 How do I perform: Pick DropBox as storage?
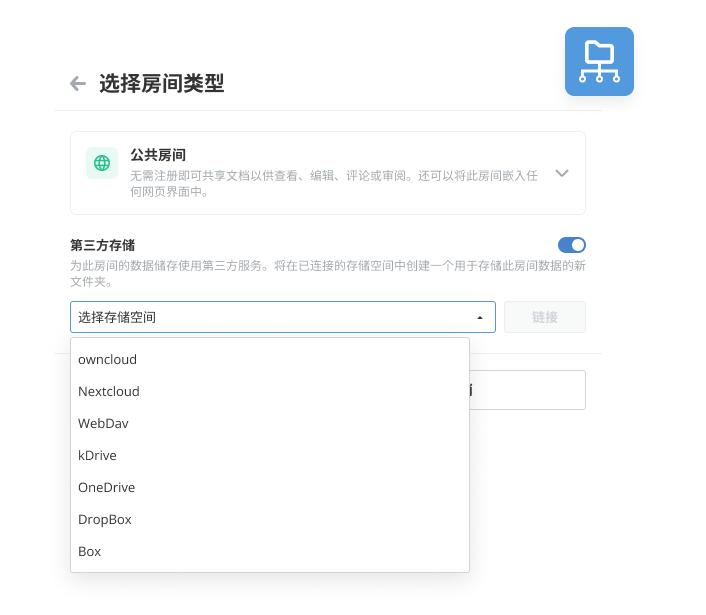tap(270, 519)
